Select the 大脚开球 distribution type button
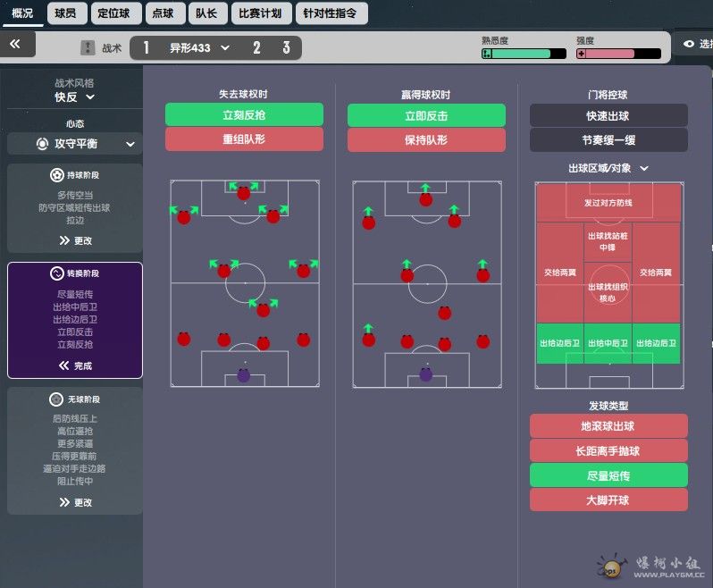The height and width of the screenshot is (588, 713). tap(608, 500)
